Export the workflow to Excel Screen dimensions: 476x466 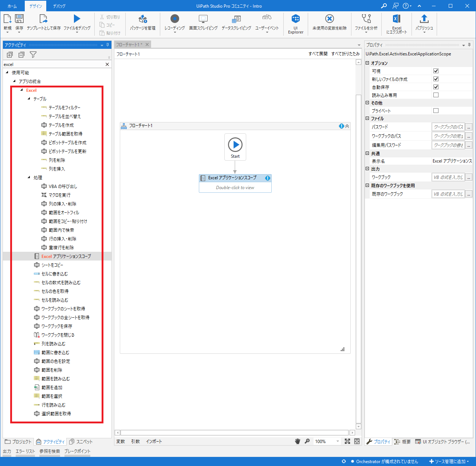tap(396, 23)
